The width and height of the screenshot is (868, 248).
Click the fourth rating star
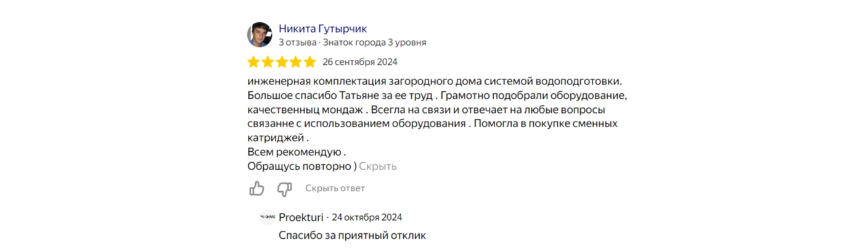click(295, 62)
